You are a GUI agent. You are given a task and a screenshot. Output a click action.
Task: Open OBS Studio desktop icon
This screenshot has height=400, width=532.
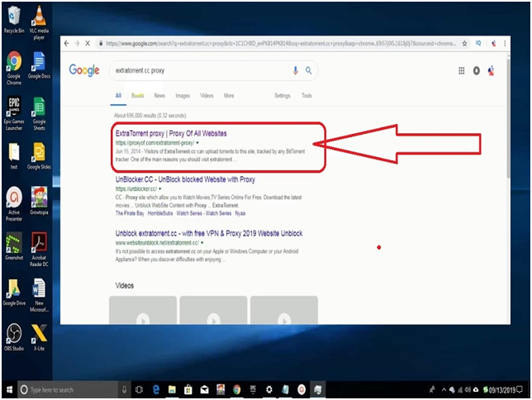14,337
